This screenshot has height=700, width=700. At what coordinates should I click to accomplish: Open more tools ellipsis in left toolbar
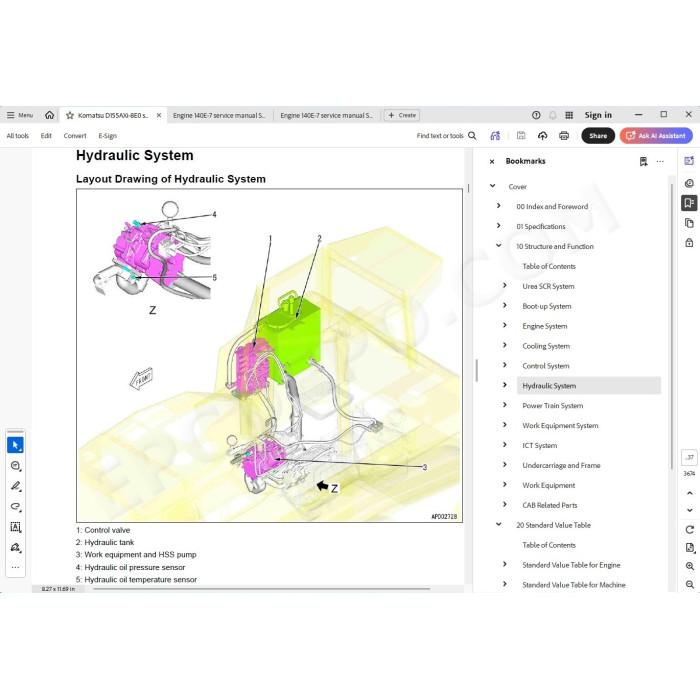coord(15,567)
